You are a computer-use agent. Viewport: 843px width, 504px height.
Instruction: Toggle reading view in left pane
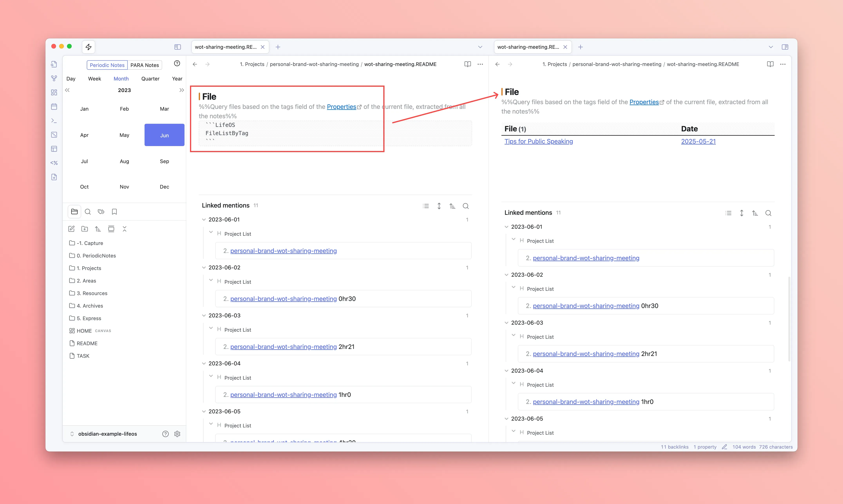467,64
